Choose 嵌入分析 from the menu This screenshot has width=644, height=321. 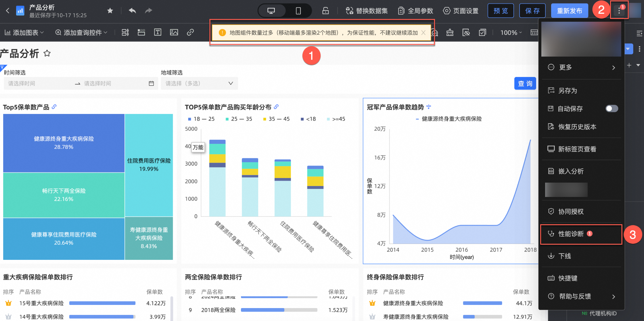(581, 171)
